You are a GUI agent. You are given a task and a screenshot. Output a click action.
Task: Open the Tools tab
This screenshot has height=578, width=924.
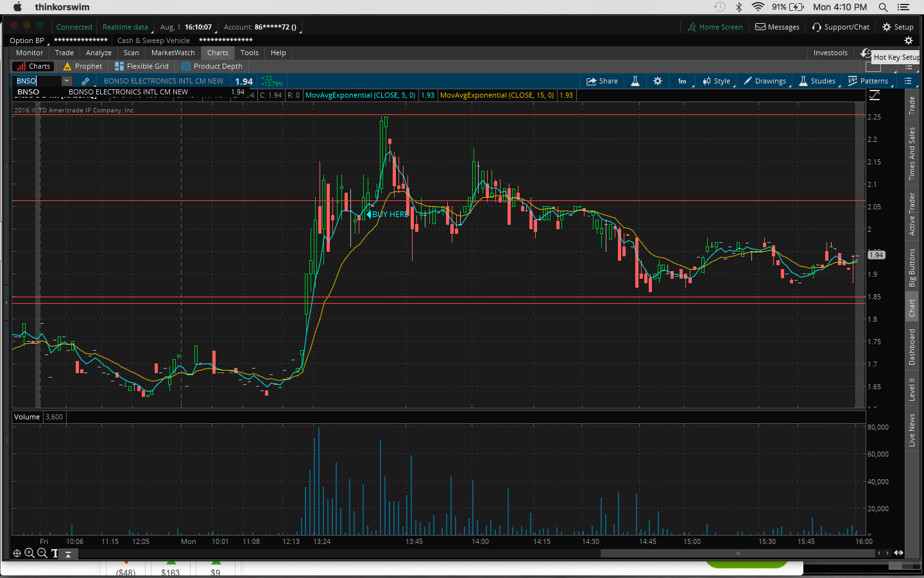point(250,53)
